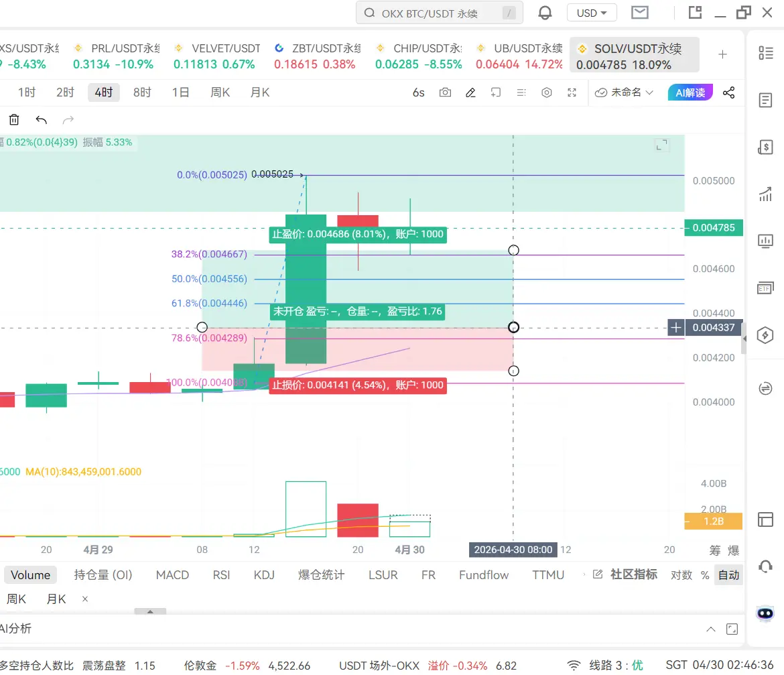The image size is (784, 675).
Task: Open the mail envelope icon
Action: (640, 13)
